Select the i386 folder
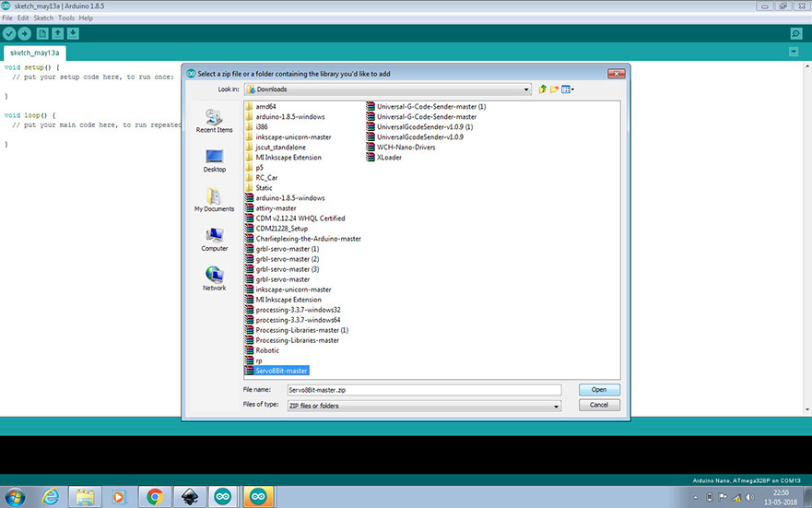 point(256,127)
